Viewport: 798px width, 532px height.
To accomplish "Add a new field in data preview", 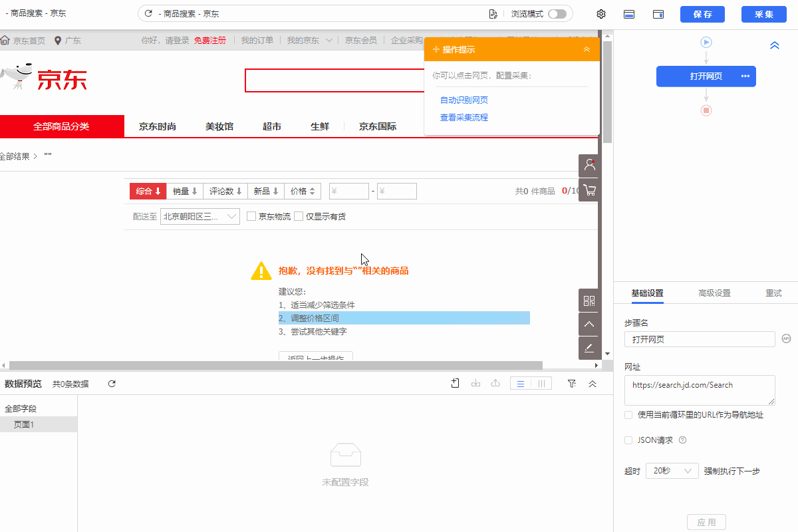I will (x=456, y=384).
